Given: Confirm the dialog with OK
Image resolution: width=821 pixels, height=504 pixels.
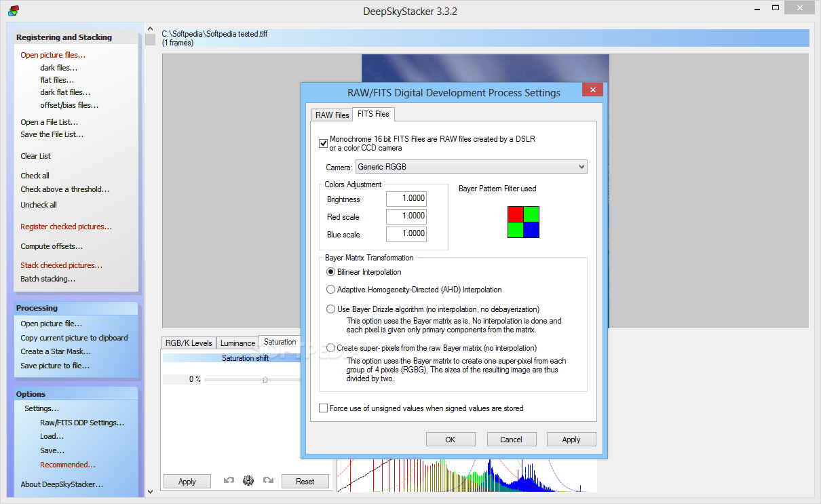Looking at the screenshot, I should click(x=451, y=440).
